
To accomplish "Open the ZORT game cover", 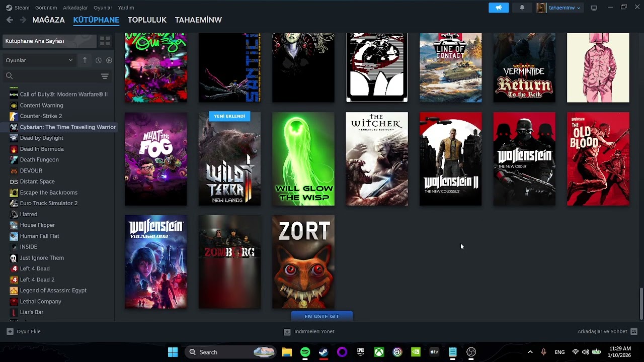I will click(x=303, y=262).
